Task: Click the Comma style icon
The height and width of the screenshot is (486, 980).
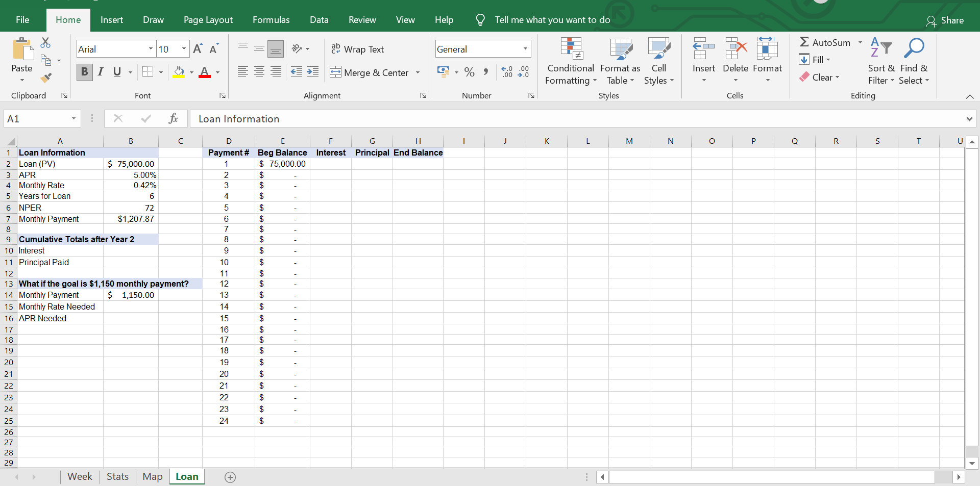Action: coord(486,72)
